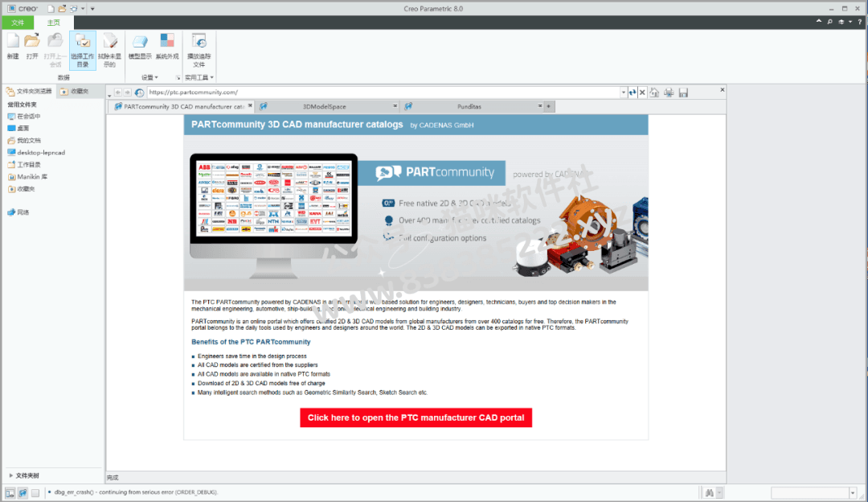Collapse the ribbon with up arrow

tap(819, 21)
